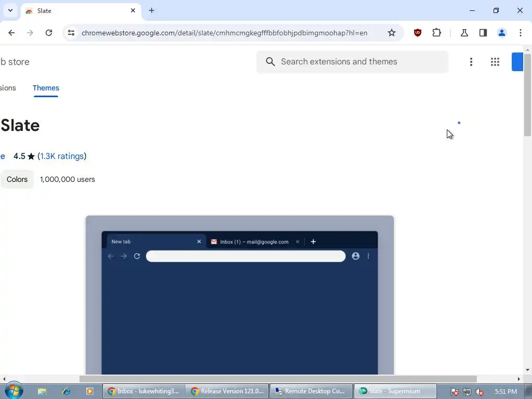Click the 5:51 PM taskbar clock
532x399 pixels.
click(506, 392)
